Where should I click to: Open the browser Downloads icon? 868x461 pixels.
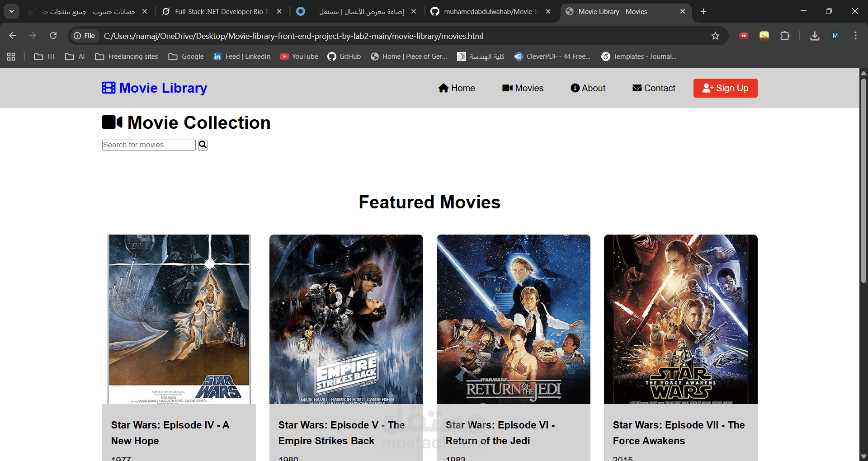815,36
